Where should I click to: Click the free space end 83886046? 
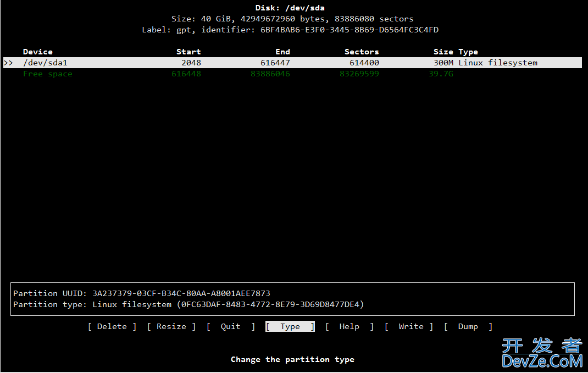tap(270, 74)
